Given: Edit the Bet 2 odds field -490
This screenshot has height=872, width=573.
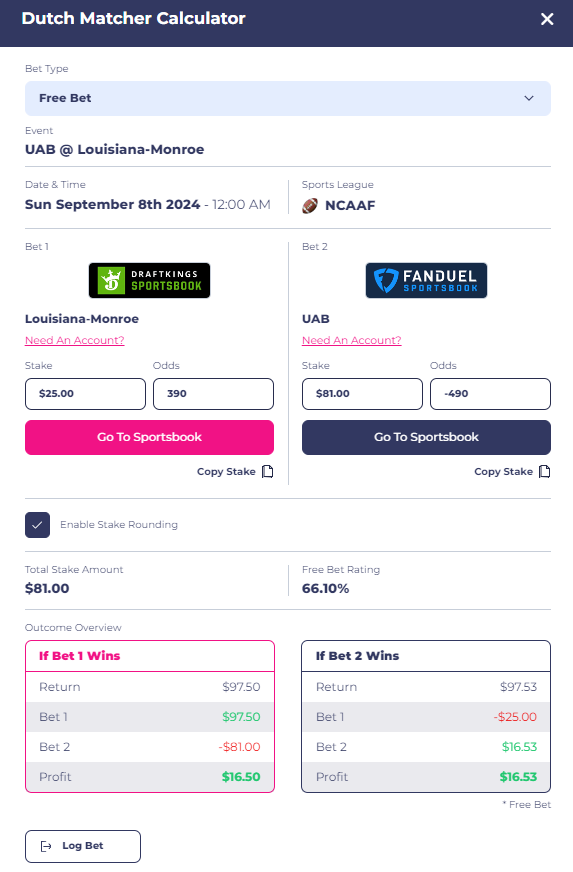Looking at the screenshot, I should pyautogui.click(x=490, y=394).
